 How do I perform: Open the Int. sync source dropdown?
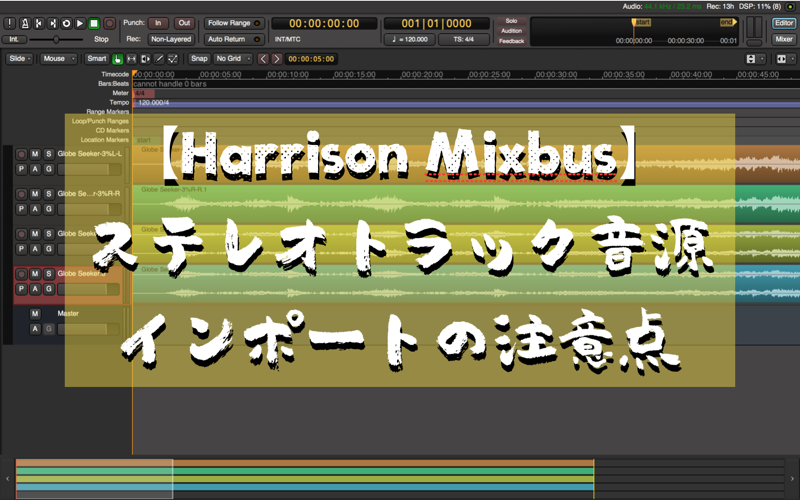pos(14,39)
